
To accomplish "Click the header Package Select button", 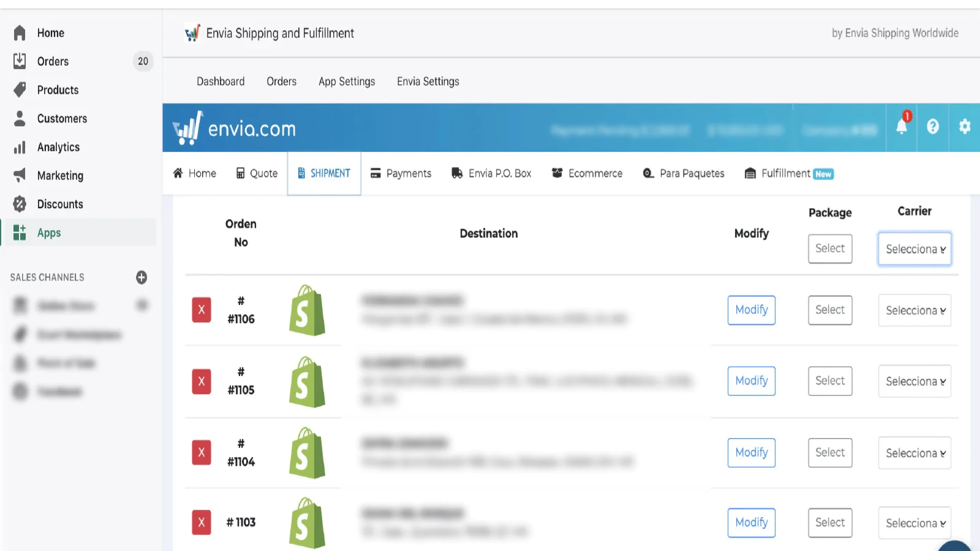I will (x=830, y=249).
